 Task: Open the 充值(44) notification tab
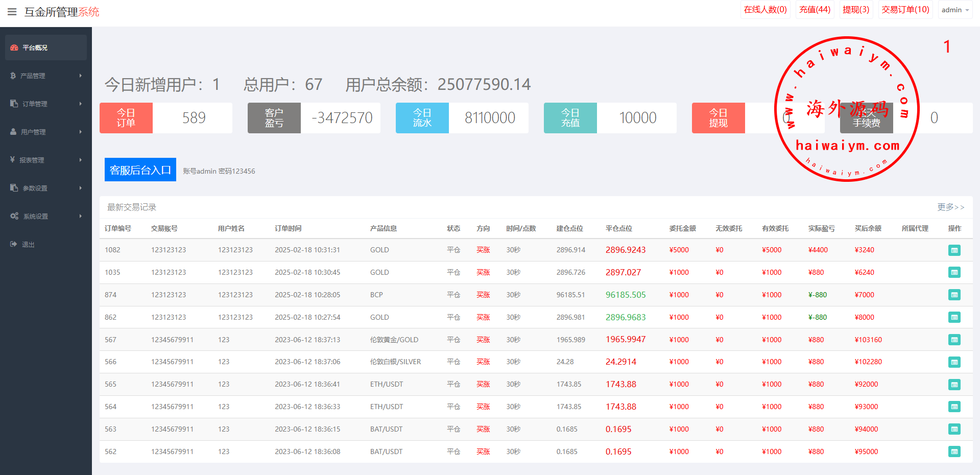point(815,10)
